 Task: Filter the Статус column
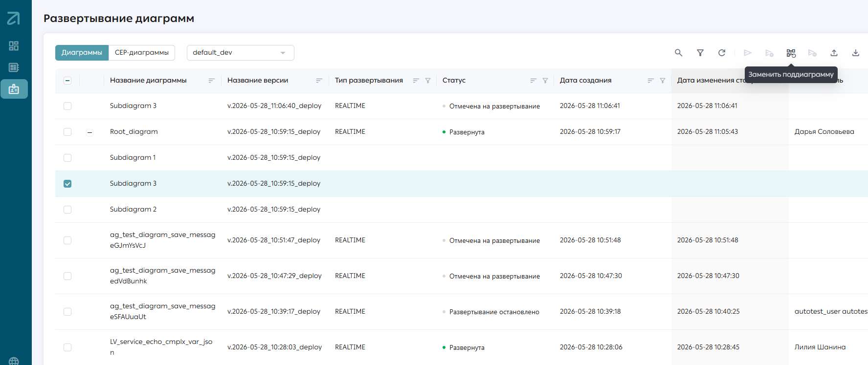click(545, 81)
